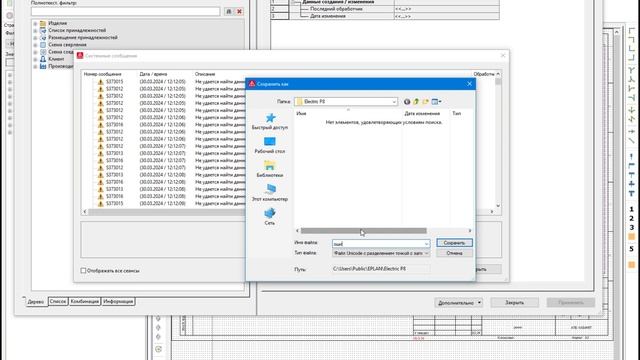The image size is (640, 360).
Task: Expand the Клиент tree node
Action: click(35, 60)
